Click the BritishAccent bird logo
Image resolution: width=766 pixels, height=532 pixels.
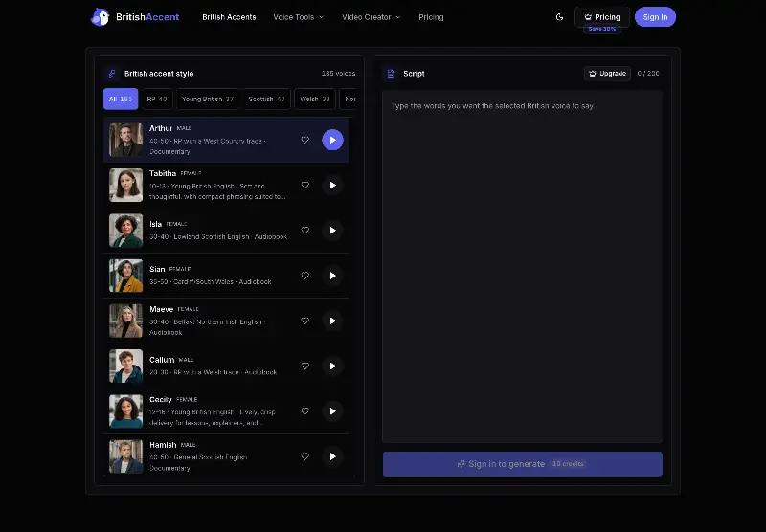[x=101, y=17]
